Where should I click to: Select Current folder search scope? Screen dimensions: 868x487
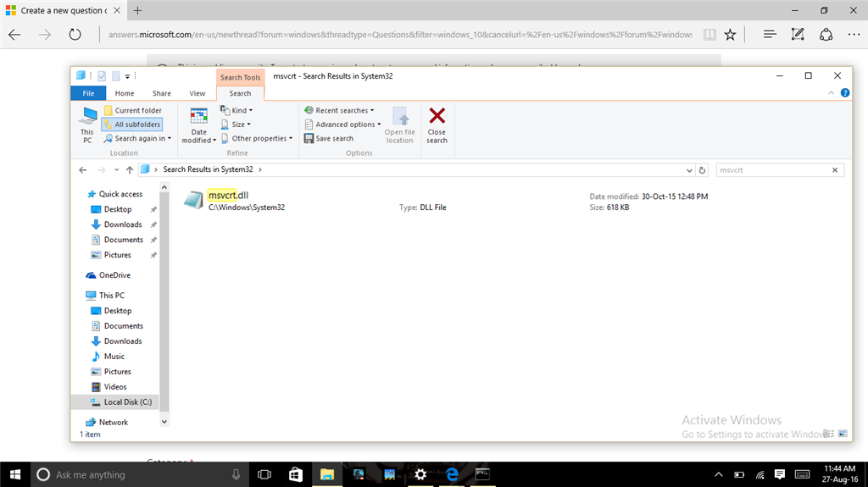(x=133, y=110)
